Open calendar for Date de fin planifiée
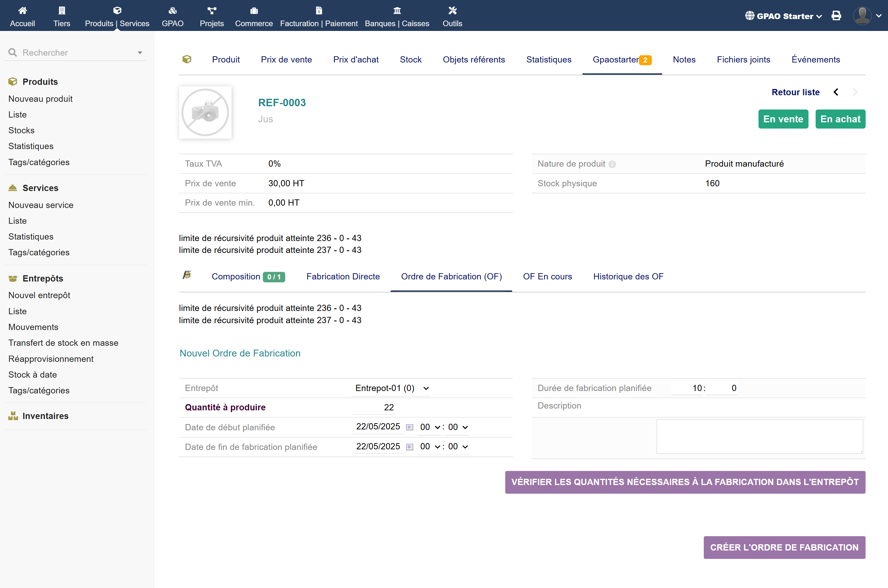The height and width of the screenshot is (588, 888). pos(409,447)
